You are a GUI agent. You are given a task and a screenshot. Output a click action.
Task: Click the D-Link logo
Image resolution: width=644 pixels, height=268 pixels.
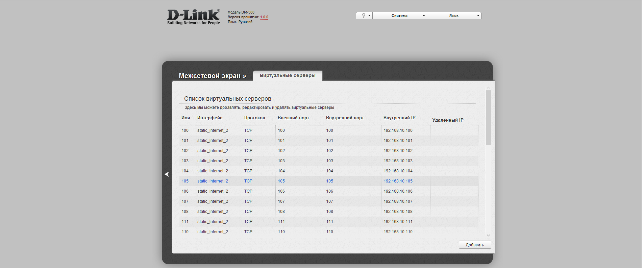pyautogui.click(x=193, y=17)
